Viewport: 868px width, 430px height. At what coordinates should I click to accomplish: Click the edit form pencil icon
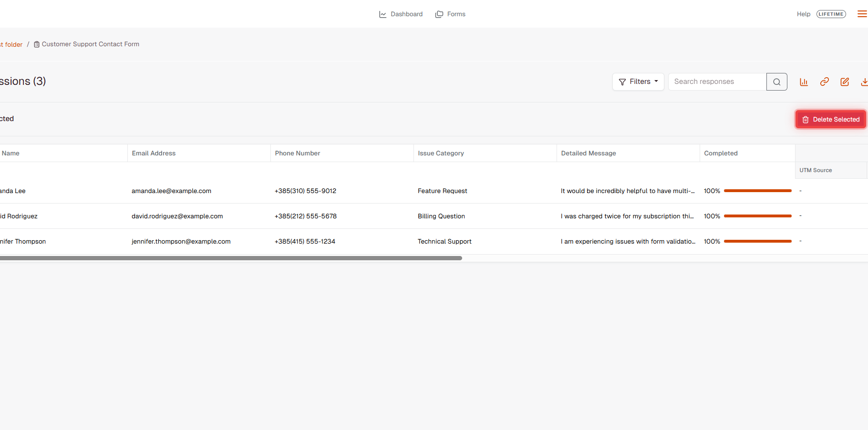(x=845, y=82)
